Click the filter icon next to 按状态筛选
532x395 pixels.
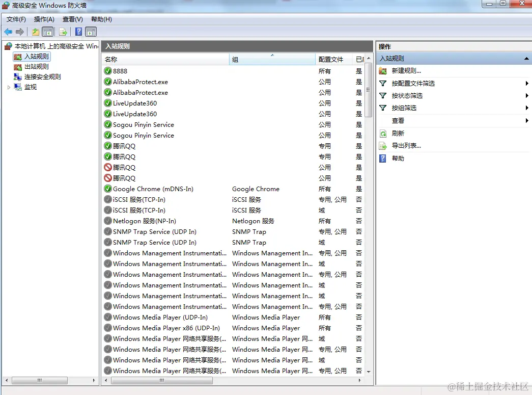[383, 95]
